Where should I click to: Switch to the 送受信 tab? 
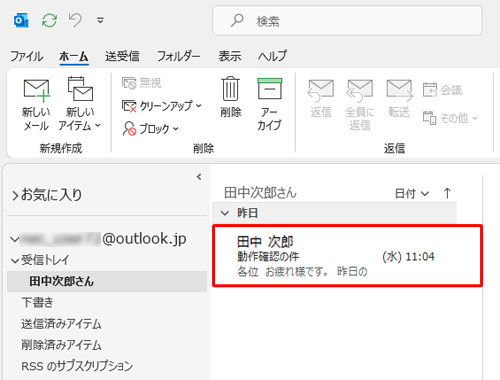[122, 56]
